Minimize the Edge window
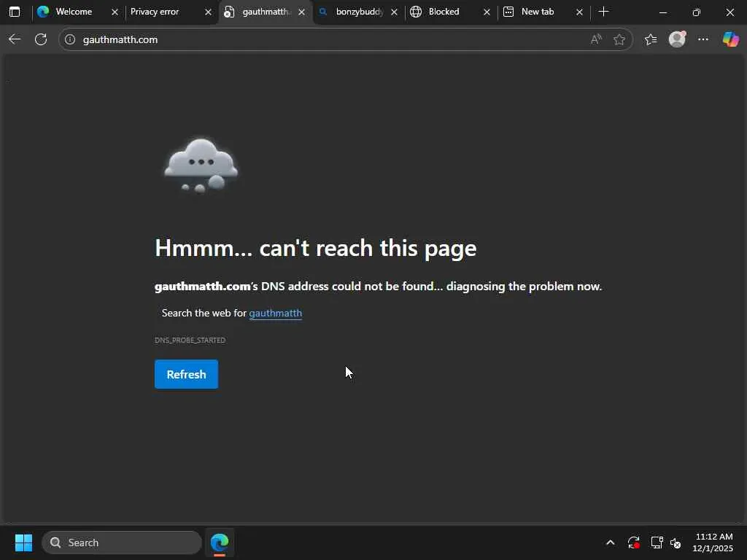 click(x=662, y=12)
